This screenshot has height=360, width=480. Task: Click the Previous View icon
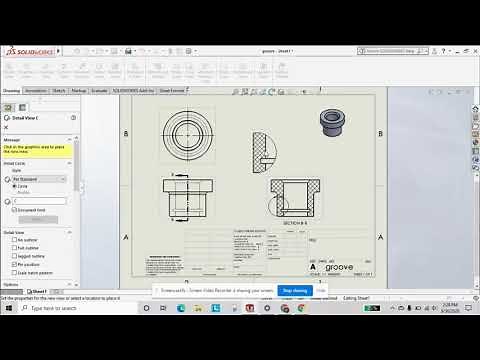click(254, 92)
